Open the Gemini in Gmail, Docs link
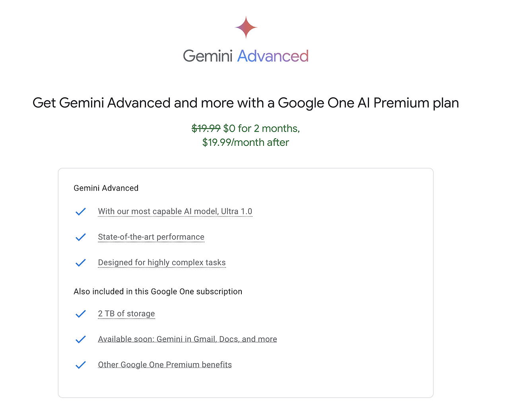Screen dimensions: 509x420 click(x=187, y=339)
